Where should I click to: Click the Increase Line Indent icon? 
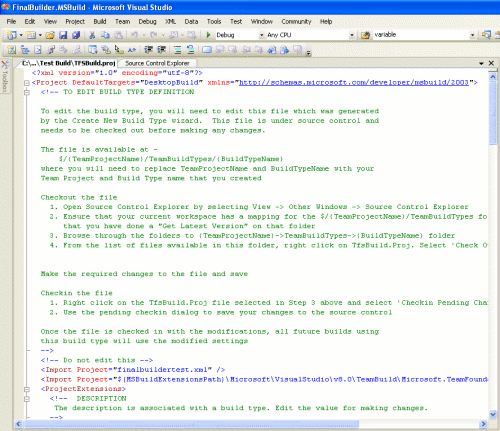point(161,50)
